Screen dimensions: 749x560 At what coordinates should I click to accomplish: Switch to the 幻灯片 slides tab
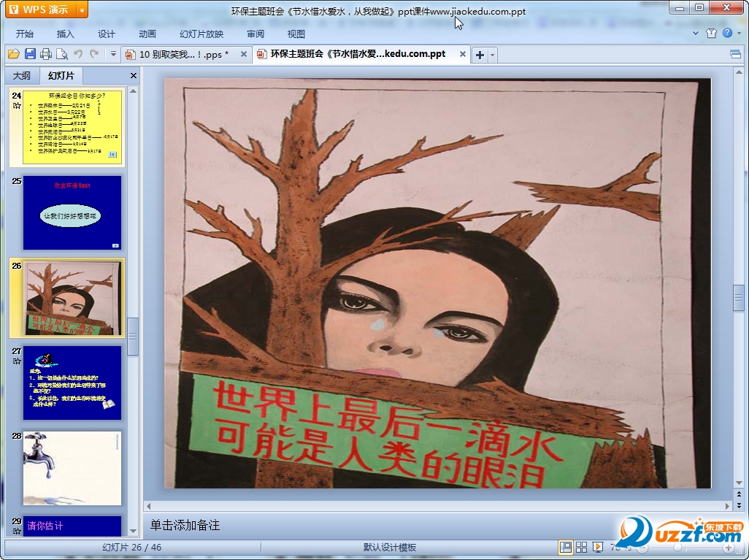pyautogui.click(x=61, y=75)
